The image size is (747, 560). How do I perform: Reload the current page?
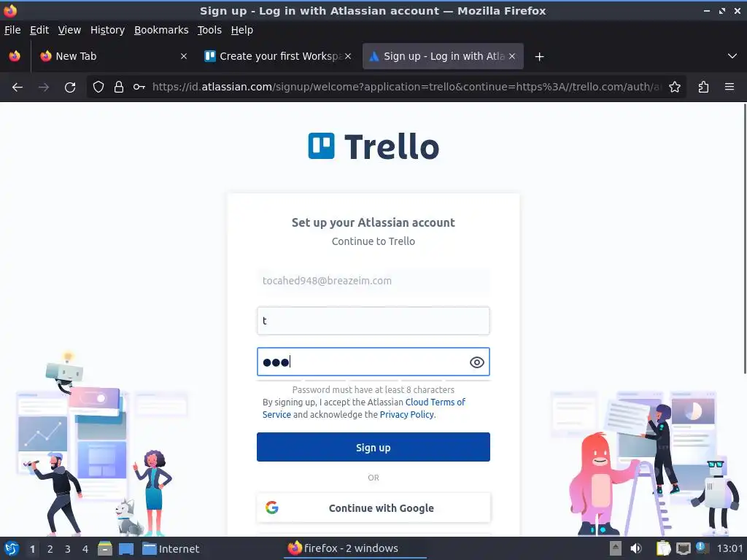(70, 87)
